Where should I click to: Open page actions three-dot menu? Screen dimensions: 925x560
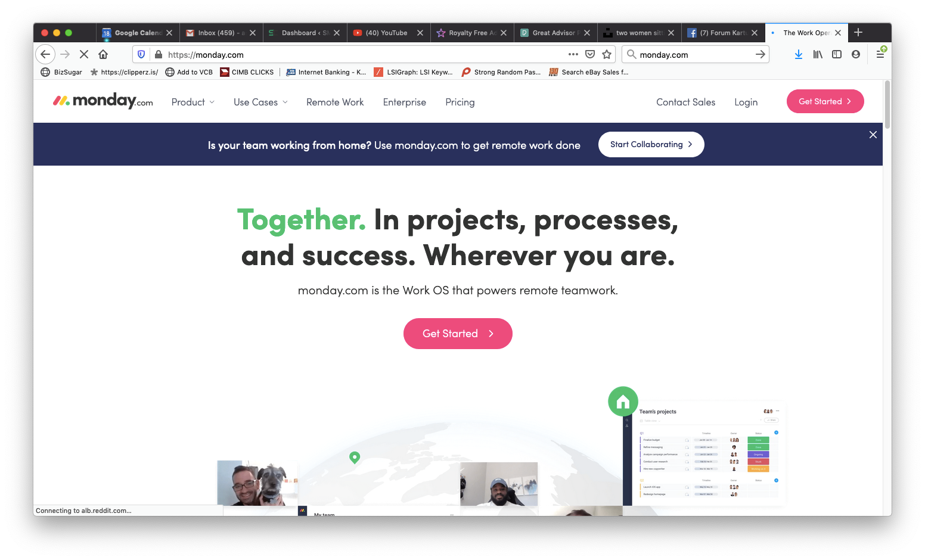click(573, 54)
